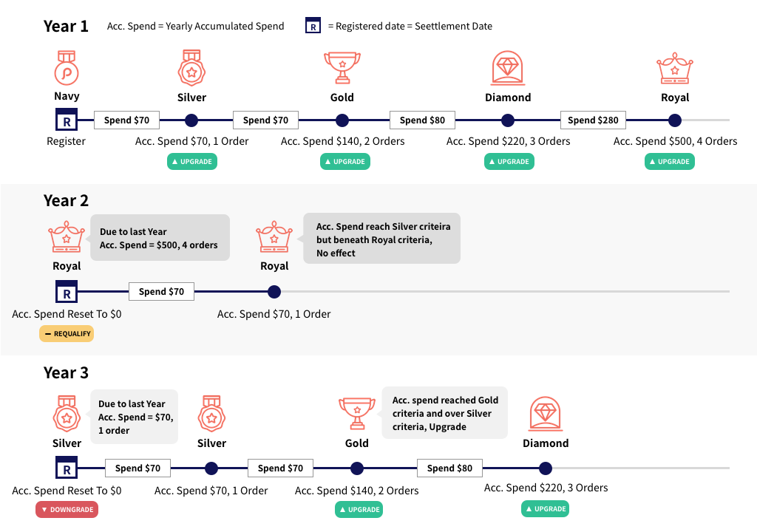Click the Diamond icon in Year 3
This screenshot has height=532, width=757.
546,414
